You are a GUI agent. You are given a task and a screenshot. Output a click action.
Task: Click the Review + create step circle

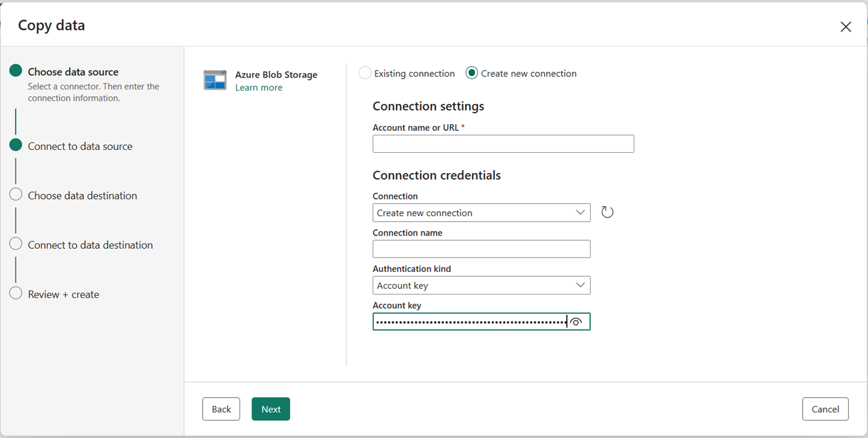click(16, 293)
